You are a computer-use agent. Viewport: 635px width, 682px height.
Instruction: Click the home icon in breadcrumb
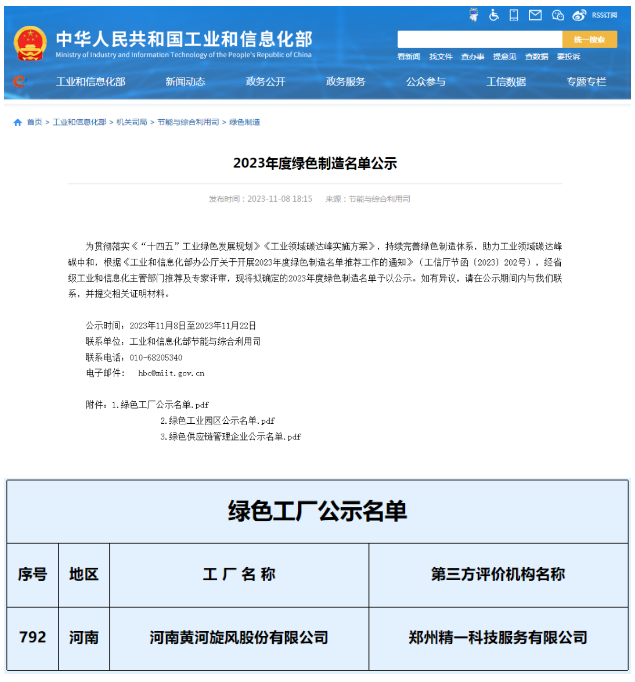17,122
